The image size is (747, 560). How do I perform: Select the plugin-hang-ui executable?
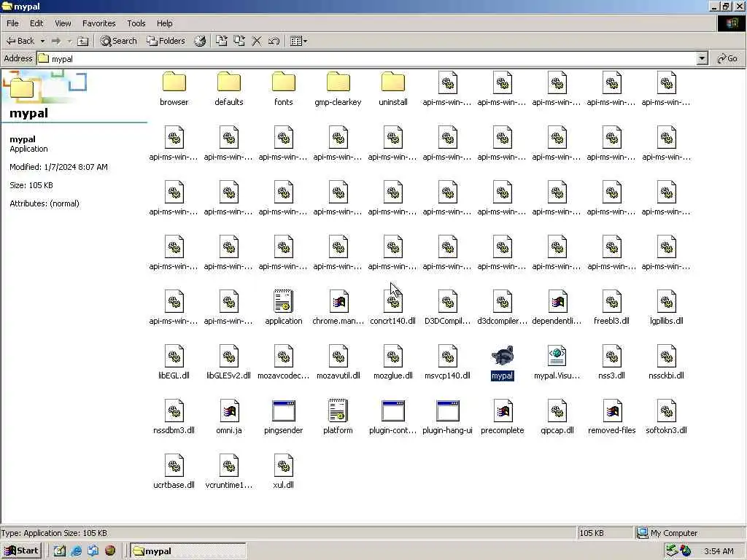447,417
